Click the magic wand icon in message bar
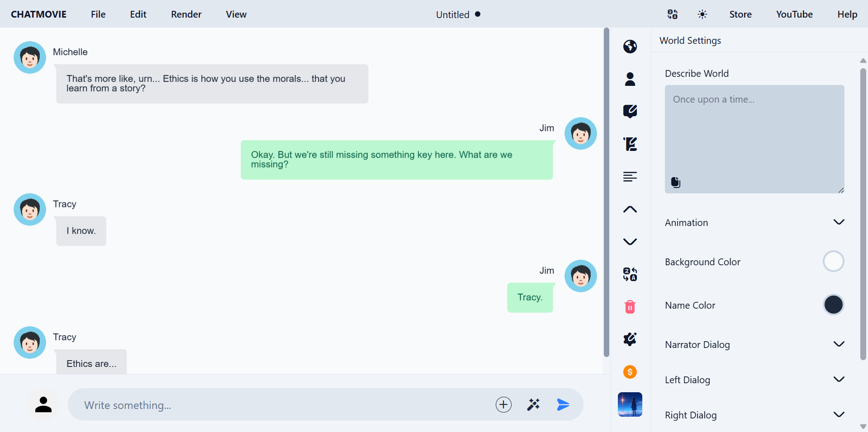The width and height of the screenshot is (868, 432). click(533, 404)
